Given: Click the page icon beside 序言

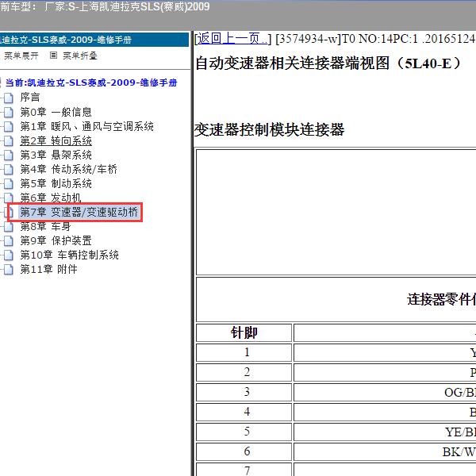Looking at the screenshot, I should 9,98.
